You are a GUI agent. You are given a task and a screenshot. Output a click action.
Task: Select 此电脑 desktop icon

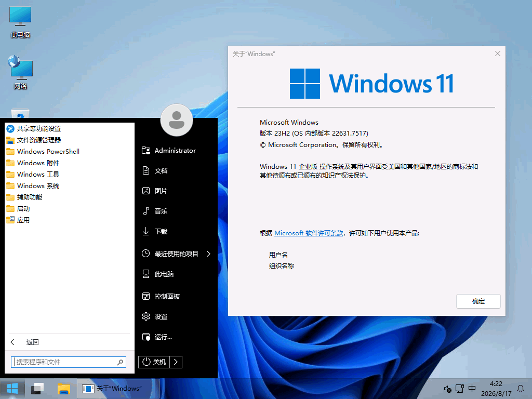pyautogui.click(x=20, y=22)
